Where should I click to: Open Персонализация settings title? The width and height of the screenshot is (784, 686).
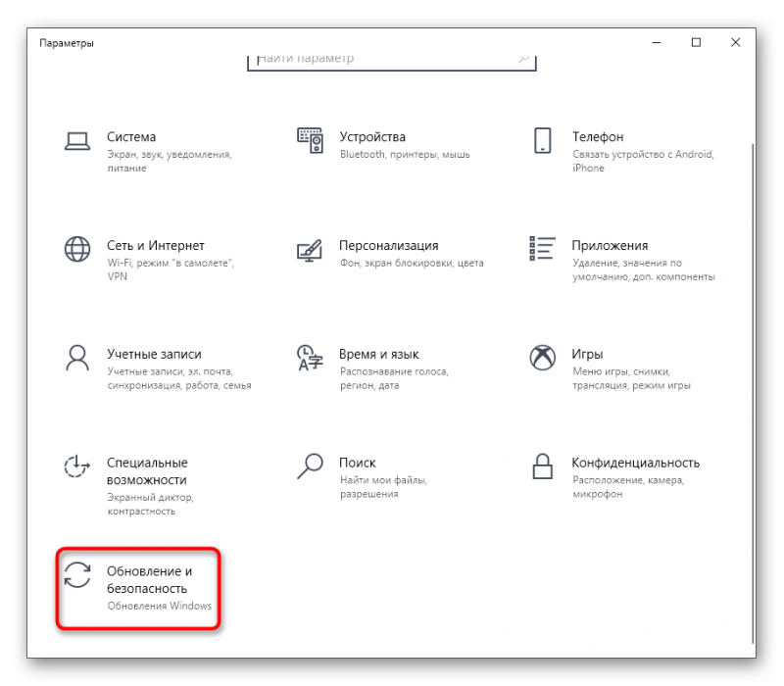click(x=389, y=246)
